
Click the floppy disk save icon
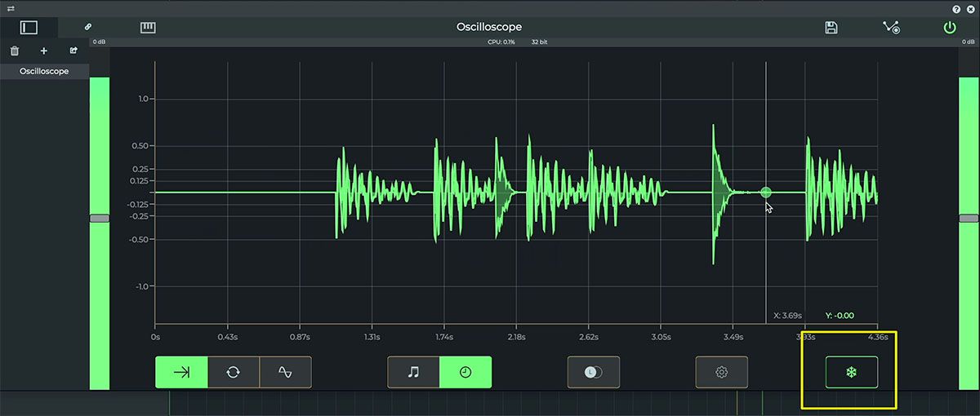(x=831, y=28)
